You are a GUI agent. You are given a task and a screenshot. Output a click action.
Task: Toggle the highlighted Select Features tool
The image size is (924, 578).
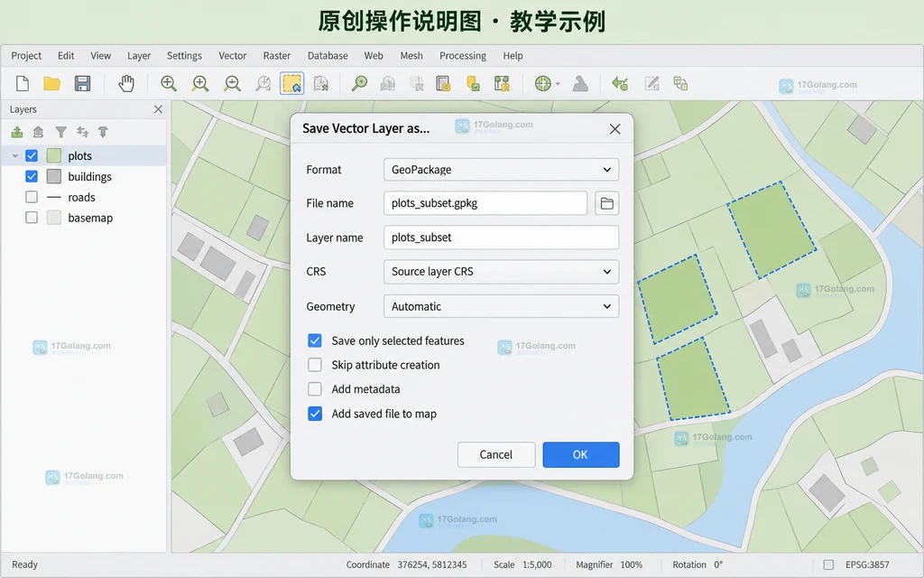291,84
